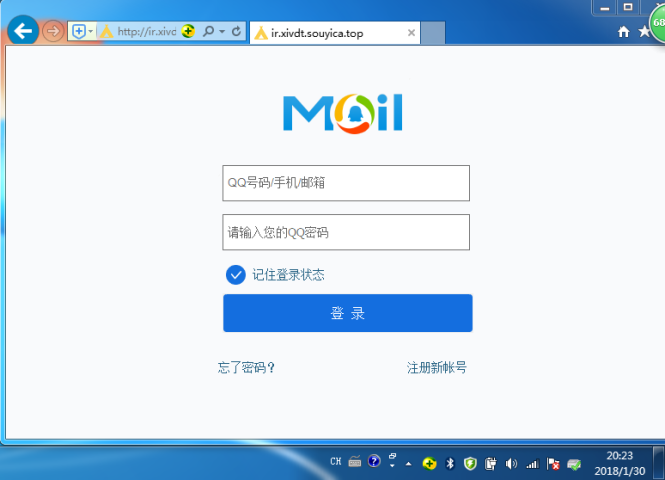
Task: Open the 注册新帐号 link
Action: coord(437,367)
